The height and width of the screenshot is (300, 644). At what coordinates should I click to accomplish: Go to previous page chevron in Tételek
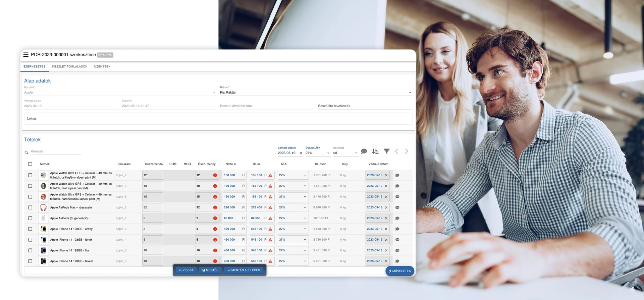point(396,151)
